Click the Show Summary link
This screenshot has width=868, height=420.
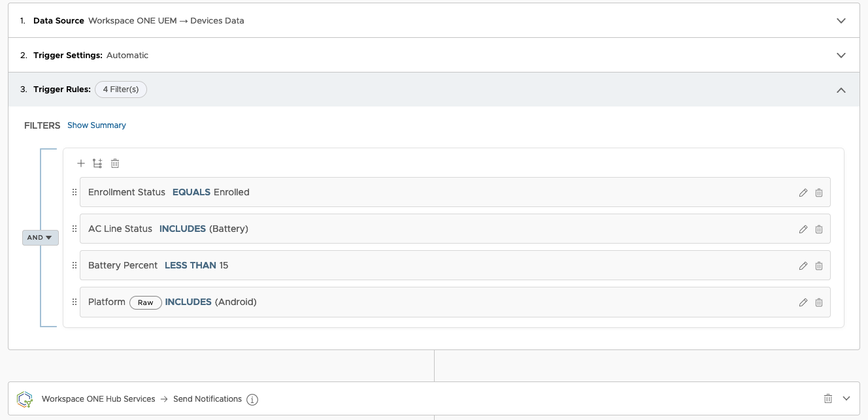click(97, 125)
